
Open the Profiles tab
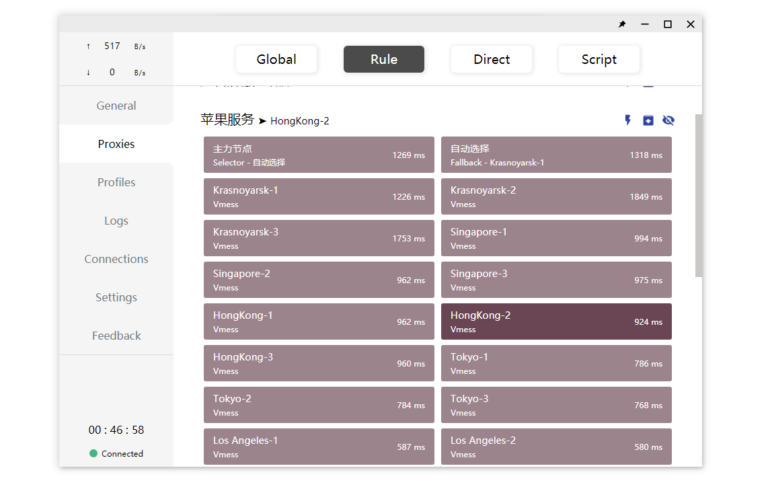coord(116,182)
